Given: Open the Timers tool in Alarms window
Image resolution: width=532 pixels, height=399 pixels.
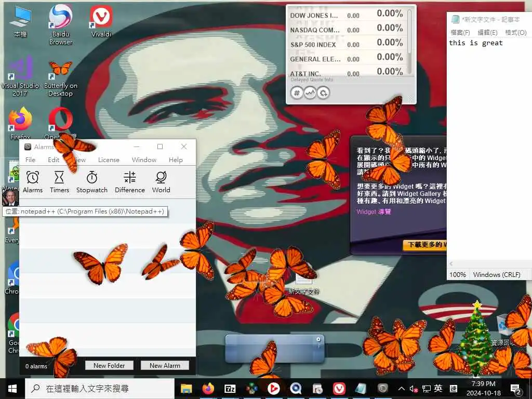Looking at the screenshot, I should [x=59, y=181].
